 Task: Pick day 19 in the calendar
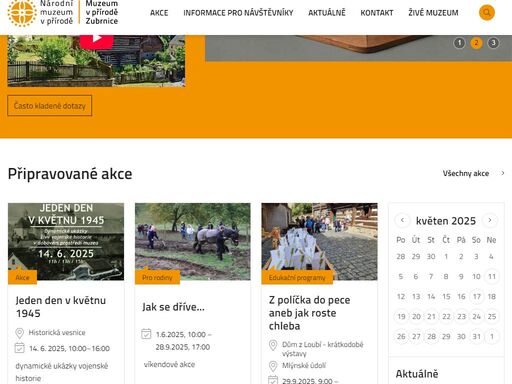click(401, 316)
